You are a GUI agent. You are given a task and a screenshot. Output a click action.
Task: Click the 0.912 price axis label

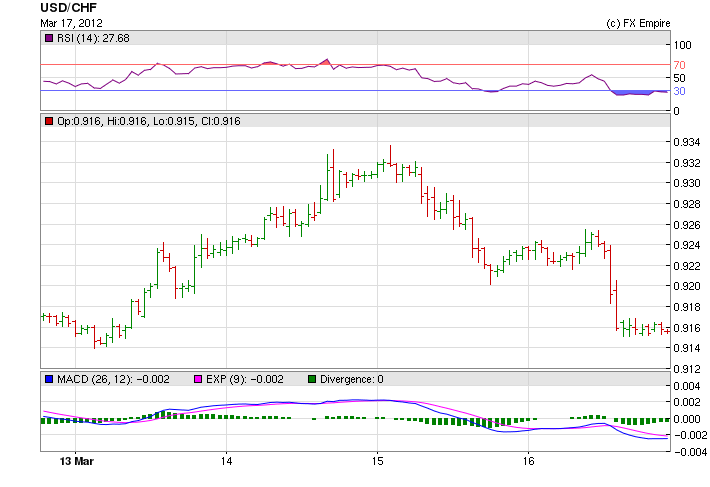click(x=686, y=369)
